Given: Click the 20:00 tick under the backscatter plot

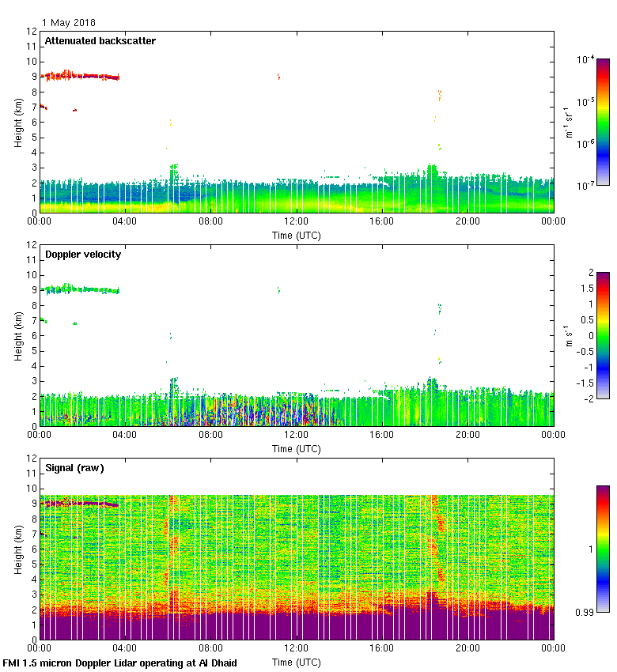Looking at the screenshot, I should point(467,222).
